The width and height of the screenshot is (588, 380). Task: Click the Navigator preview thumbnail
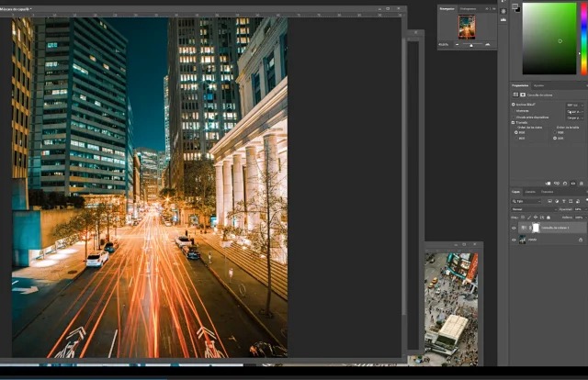468,28
